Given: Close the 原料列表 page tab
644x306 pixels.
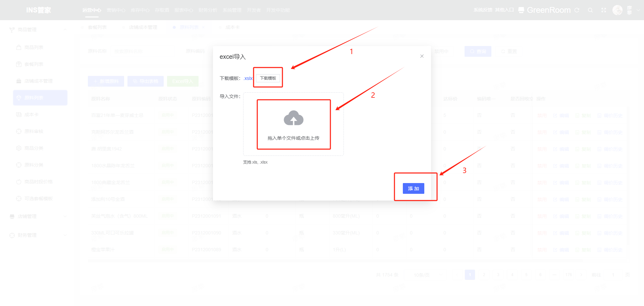Looking at the screenshot, I should (203, 27).
